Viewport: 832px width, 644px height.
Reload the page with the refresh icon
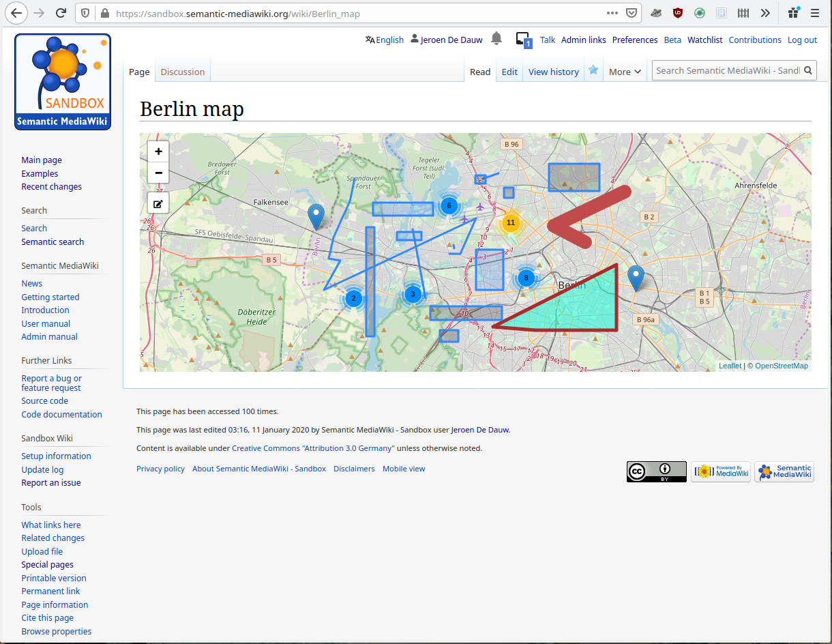[61, 12]
